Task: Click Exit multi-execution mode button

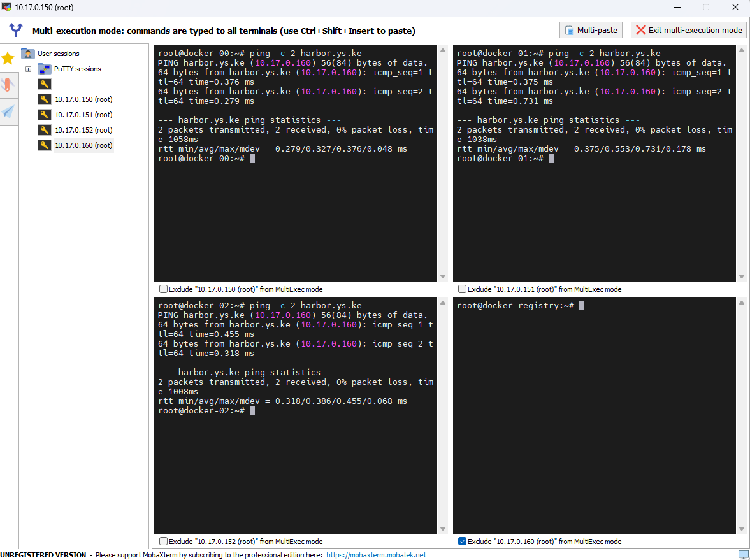Action: [x=689, y=30]
